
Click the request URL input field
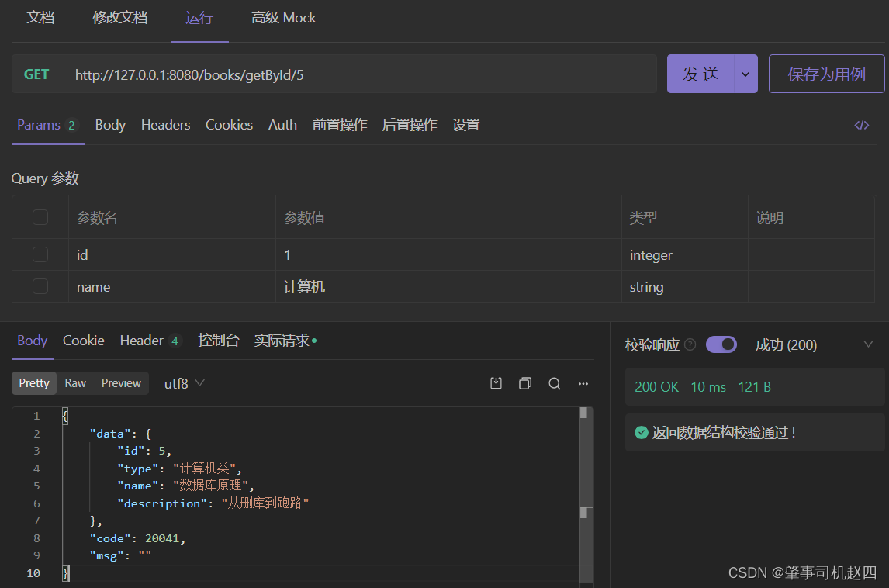point(357,74)
